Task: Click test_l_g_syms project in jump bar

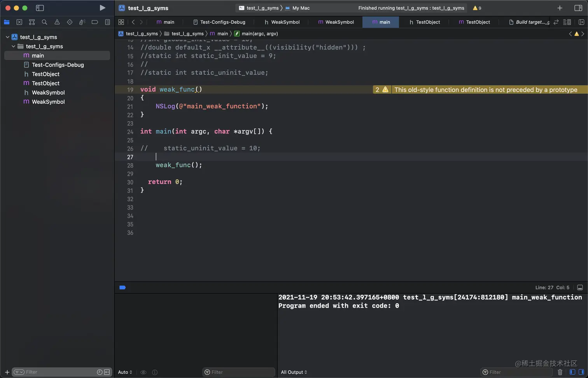Action: 138,34
